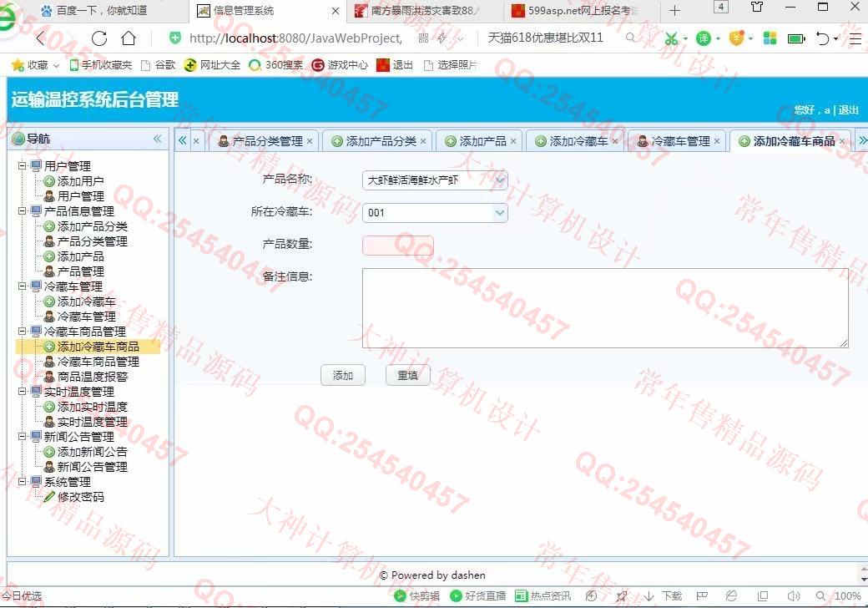Collapse the 导航 navigation panel
Image resolution: width=868 pixels, height=608 pixels.
coord(157,139)
